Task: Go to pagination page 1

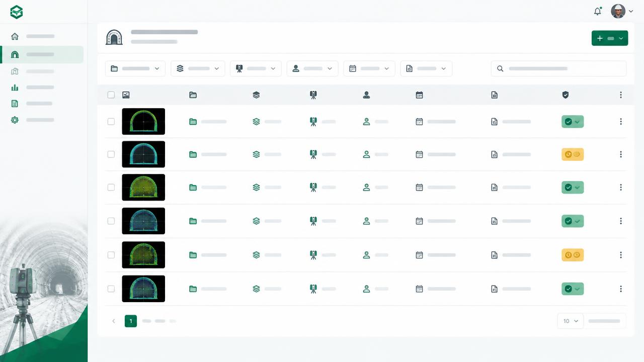Action: pos(131,321)
